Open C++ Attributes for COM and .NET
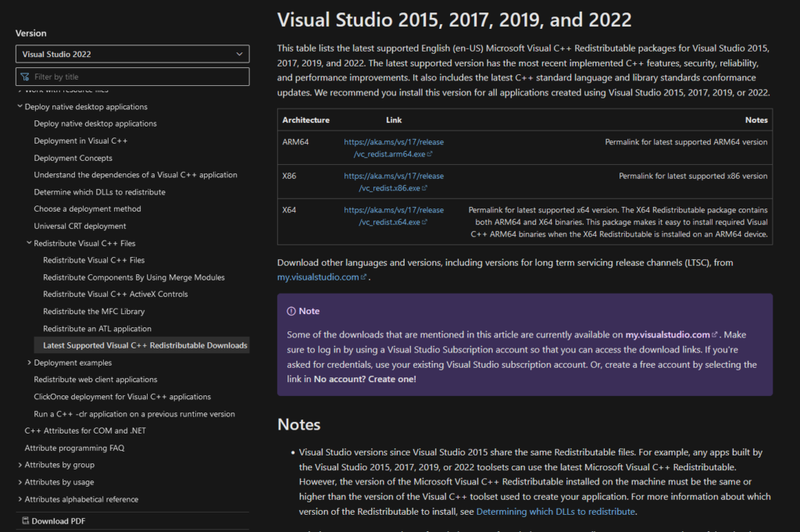800x532 pixels. pyautogui.click(x=85, y=431)
